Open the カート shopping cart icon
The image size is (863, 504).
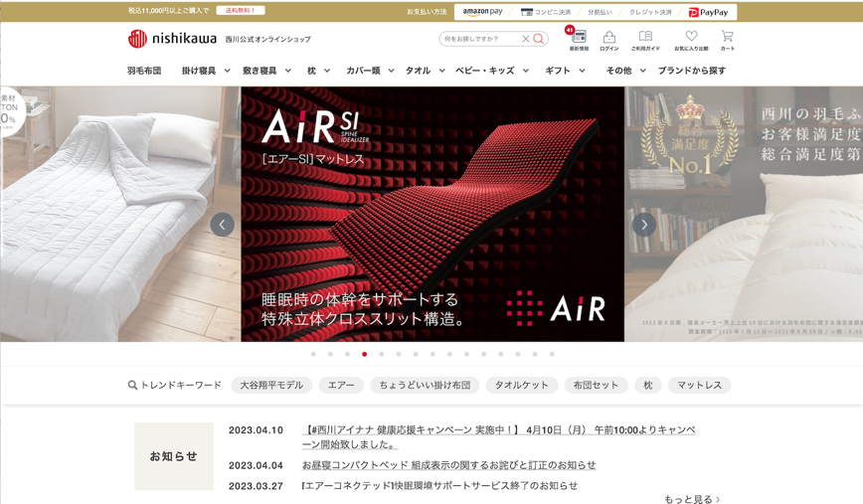tap(727, 37)
